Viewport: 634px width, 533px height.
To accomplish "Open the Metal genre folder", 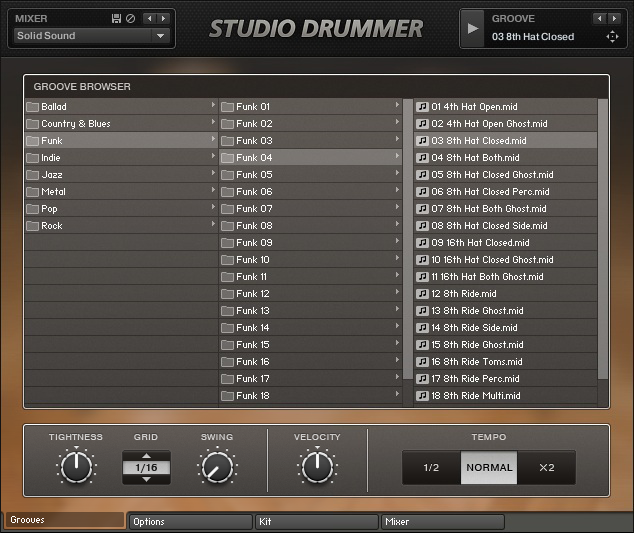I will 121,192.
